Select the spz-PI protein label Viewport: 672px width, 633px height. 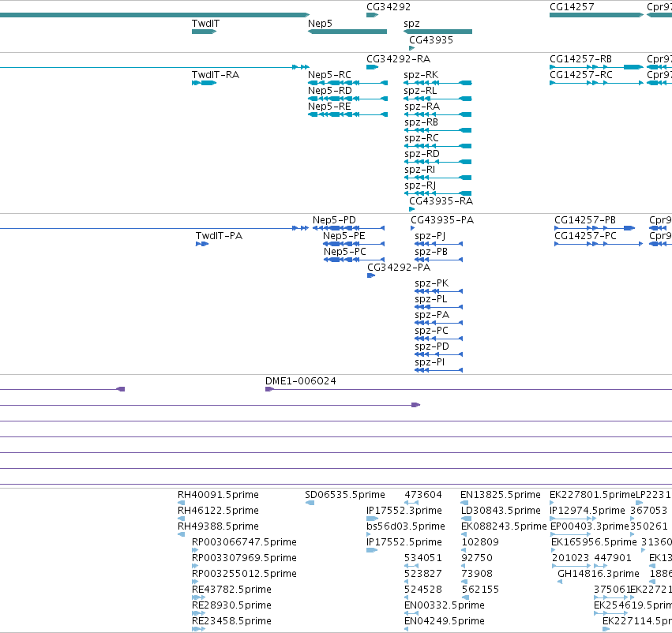click(430, 362)
